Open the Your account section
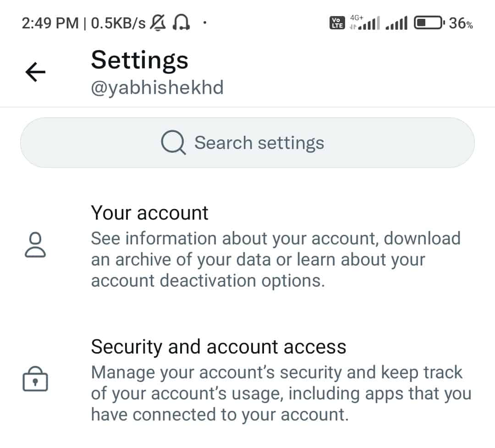495x448 pixels. [150, 213]
